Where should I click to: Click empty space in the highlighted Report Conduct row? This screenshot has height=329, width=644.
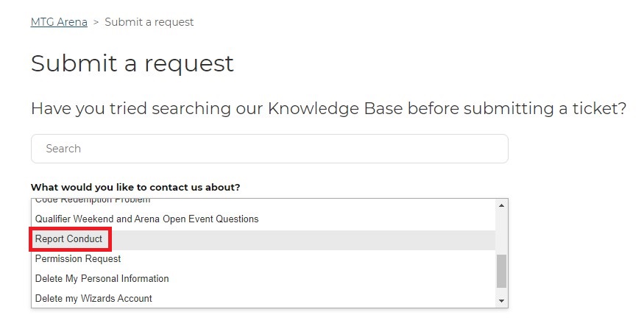tap(294, 239)
